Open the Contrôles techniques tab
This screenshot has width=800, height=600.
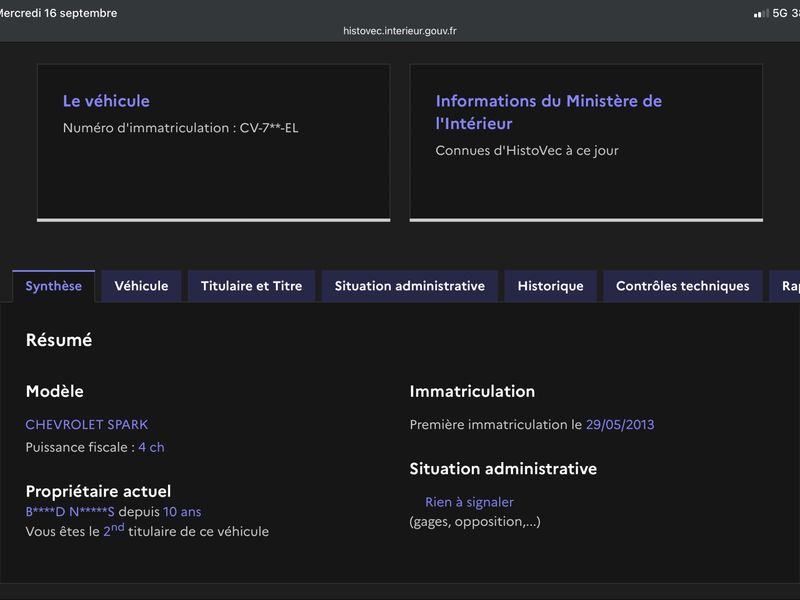(683, 286)
